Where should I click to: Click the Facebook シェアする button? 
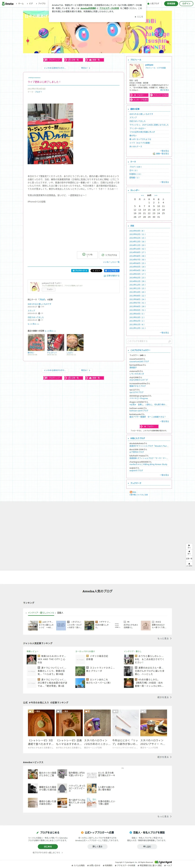pyautogui.click(x=111, y=271)
